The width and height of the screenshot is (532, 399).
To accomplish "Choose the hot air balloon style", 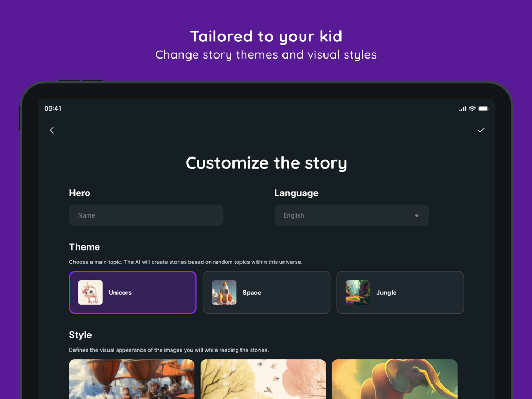I will 131,379.
